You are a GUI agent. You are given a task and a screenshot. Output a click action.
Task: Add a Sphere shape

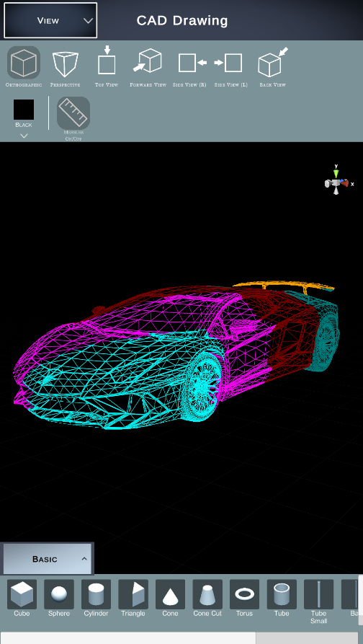click(x=59, y=594)
